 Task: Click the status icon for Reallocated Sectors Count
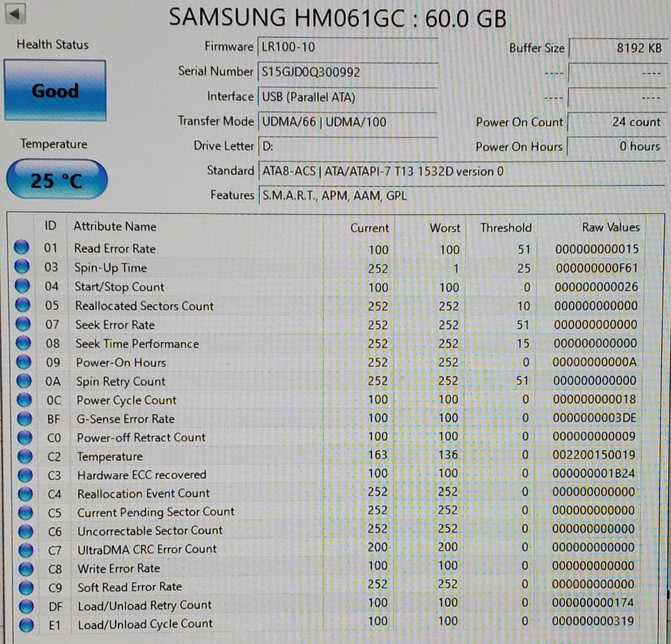pyautogui.click(x=23, y=304)
